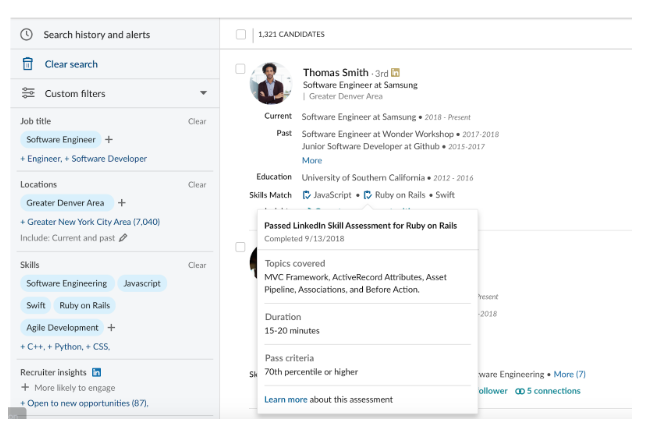660x431 pixels.
Task: Click the Javascript skill chip
Action: [142, 283]
